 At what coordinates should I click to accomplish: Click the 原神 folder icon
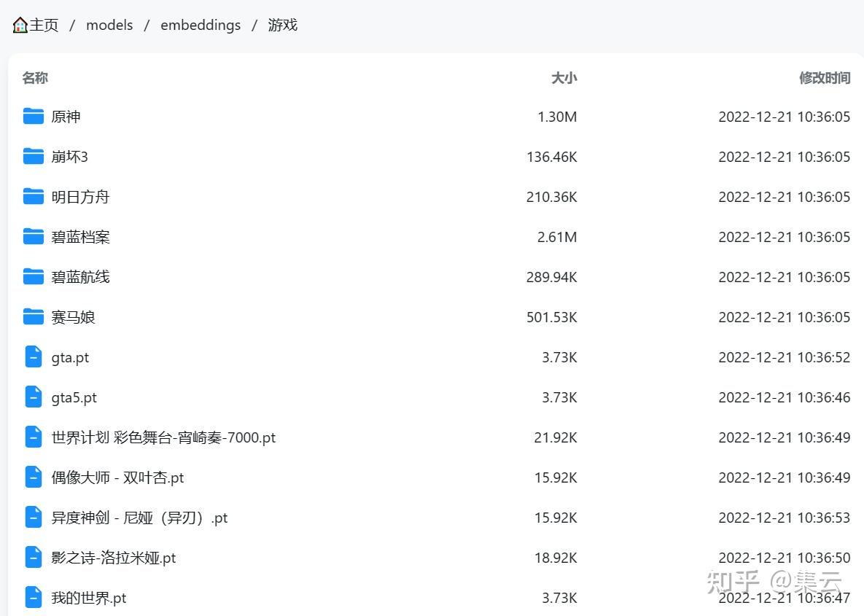(33, 116)
